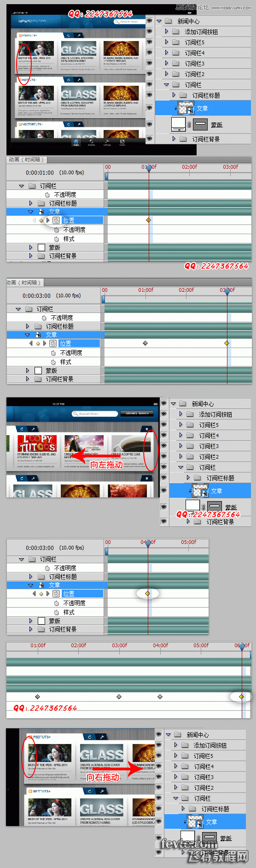
Task: Click mask link chain icon beside NEWSREADER canvas layers
Action: point(189,124)
